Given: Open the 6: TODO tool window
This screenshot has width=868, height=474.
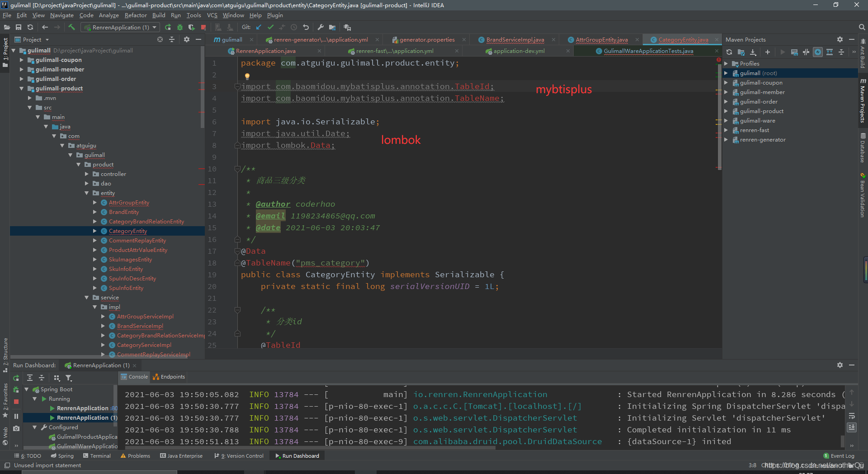Looking at the screenshot, I should [28, 456].
